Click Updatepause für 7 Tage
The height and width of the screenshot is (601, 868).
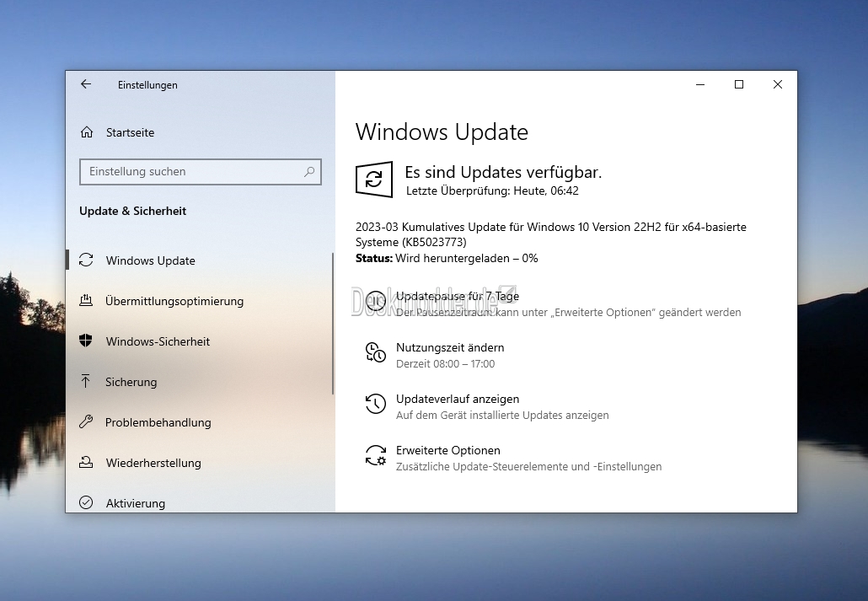(458, 297)
